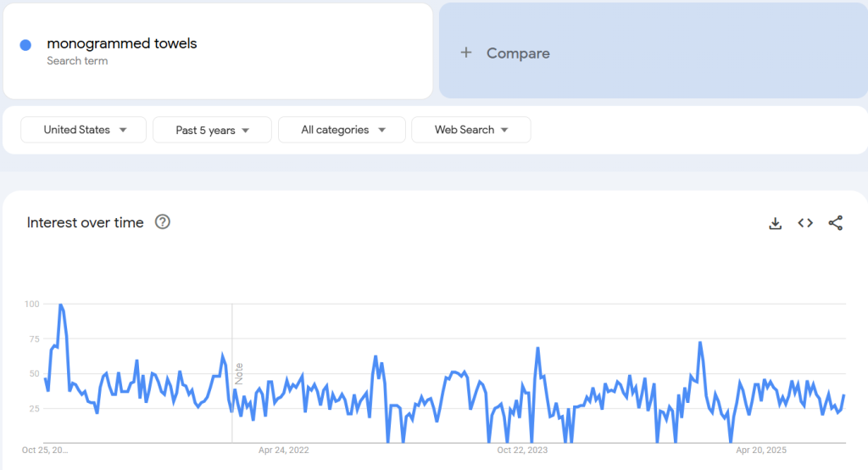
Task: Open the All categories dropdown
Action: [342, 130]
